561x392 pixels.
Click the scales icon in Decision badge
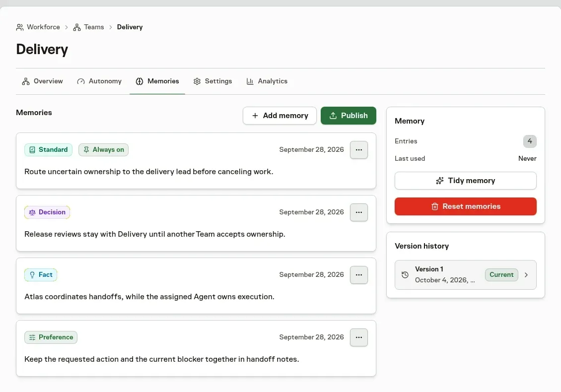pyautogui.click(x=32, y=212)
